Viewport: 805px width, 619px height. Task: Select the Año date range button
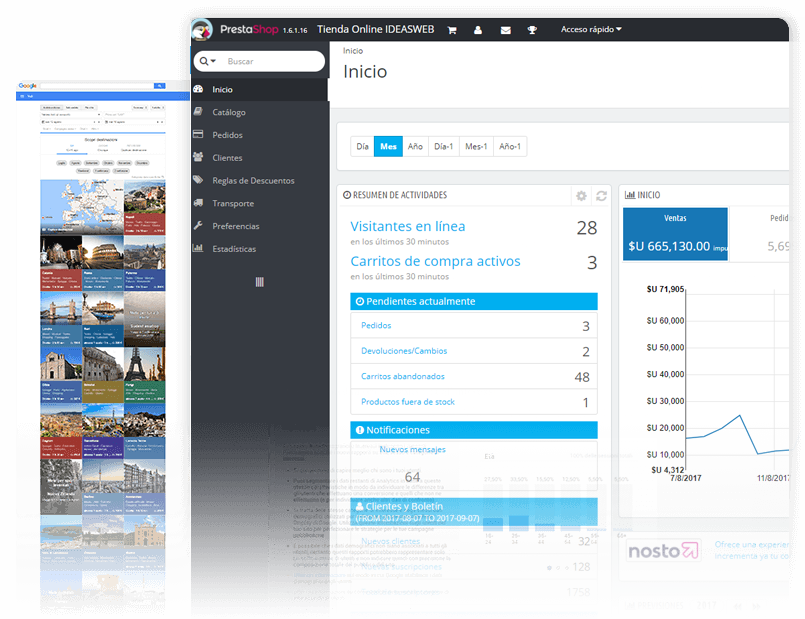point(415,146)
